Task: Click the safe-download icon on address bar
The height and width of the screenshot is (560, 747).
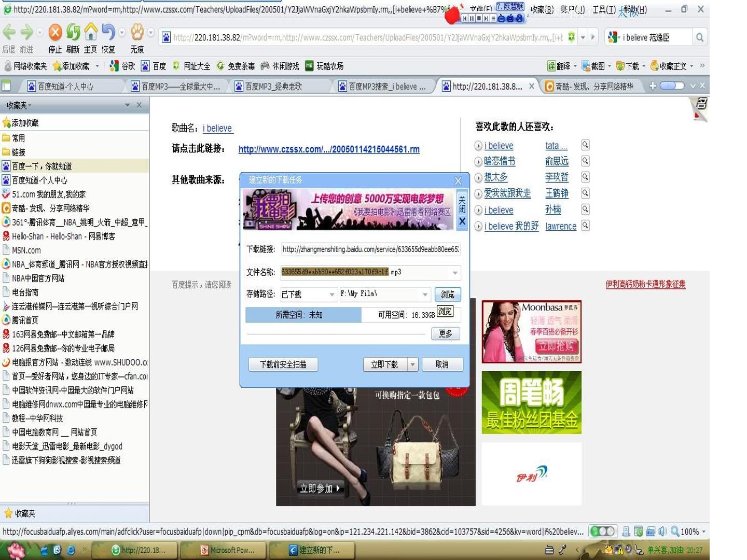Action: tap(571, 37)
